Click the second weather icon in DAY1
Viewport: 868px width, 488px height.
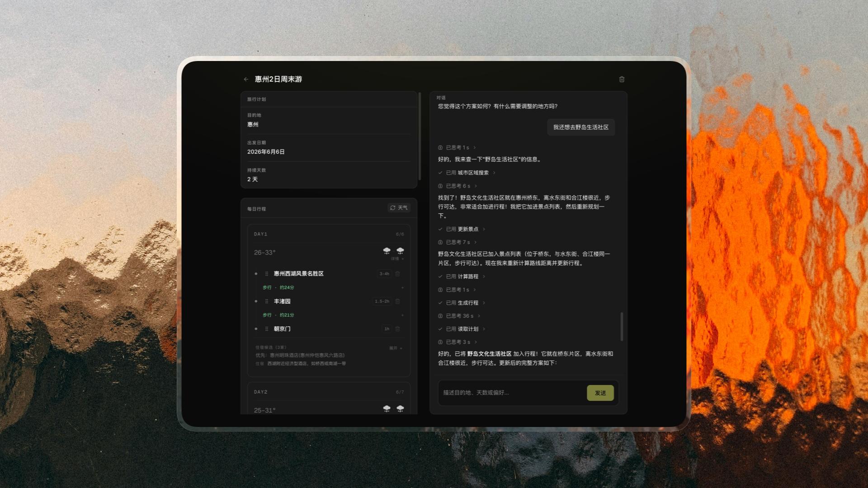click(400, 251)
